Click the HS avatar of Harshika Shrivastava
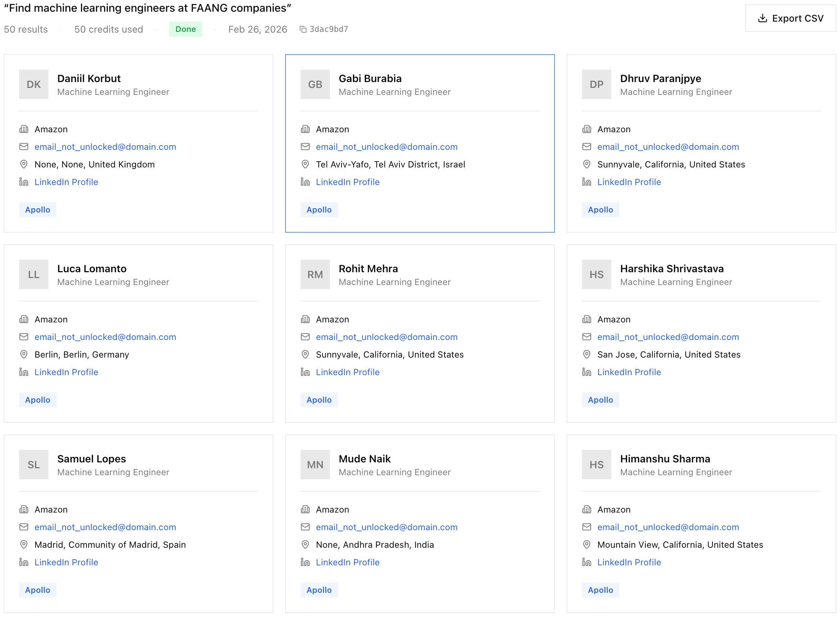 596,274
